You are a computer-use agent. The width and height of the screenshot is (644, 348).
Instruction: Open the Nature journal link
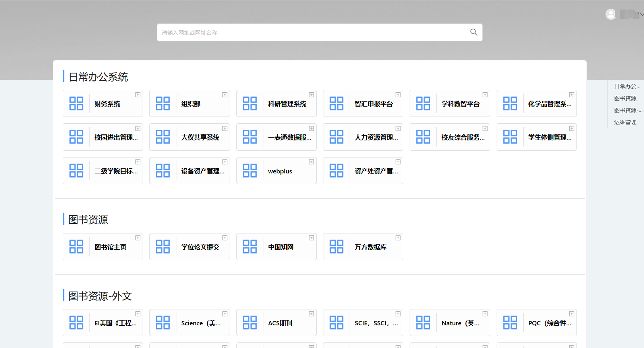click(x=460, y=323)
